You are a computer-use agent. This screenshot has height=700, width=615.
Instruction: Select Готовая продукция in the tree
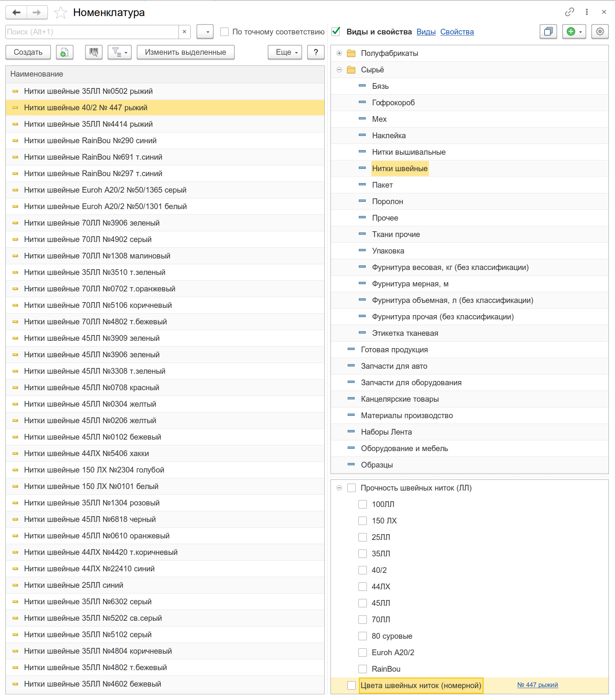394,350
